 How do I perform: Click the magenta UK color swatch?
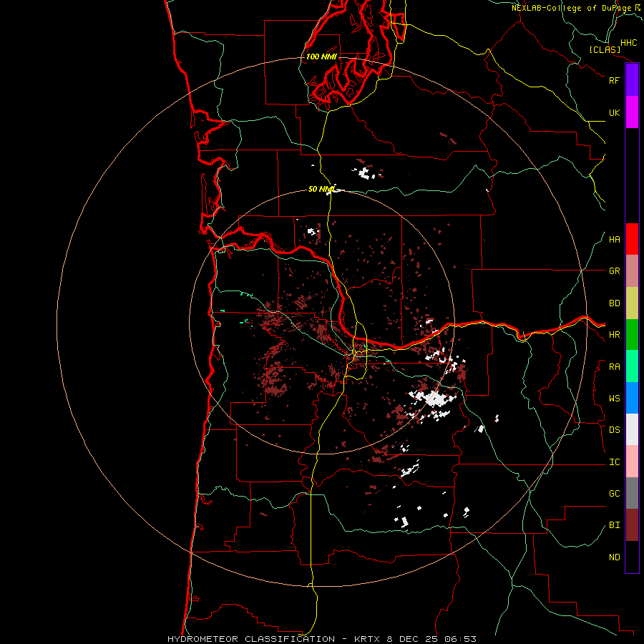point(632,112)
